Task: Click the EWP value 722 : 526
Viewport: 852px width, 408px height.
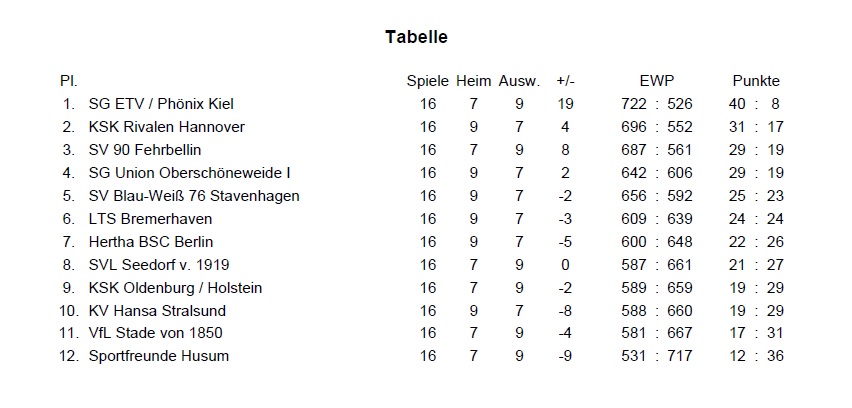Action: (x=657, y=104)
